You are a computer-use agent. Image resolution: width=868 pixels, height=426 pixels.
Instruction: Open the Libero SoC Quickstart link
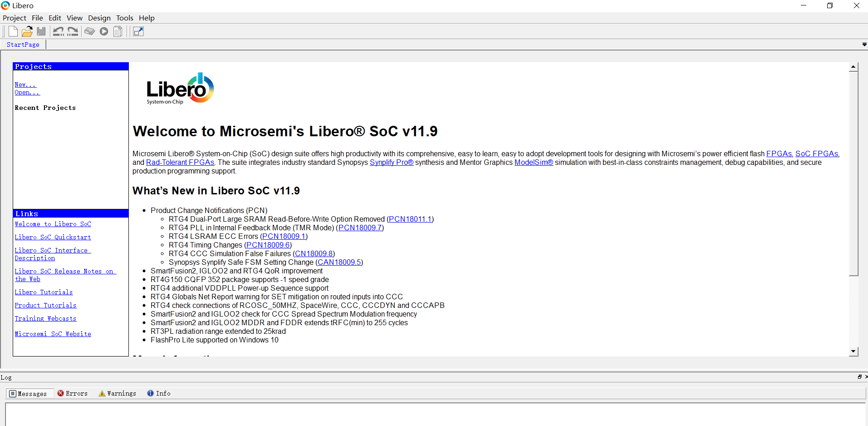53,237
